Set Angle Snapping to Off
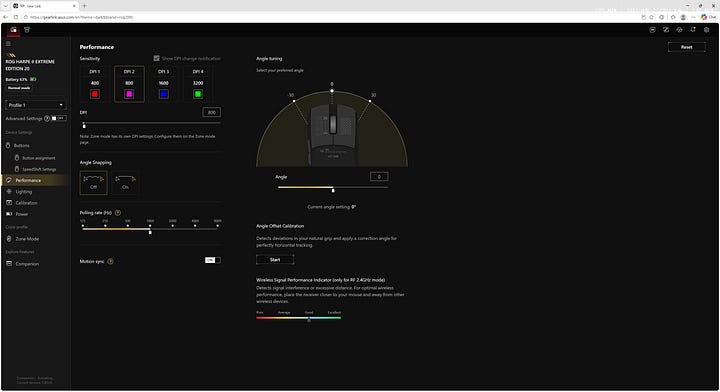The height and width of the screenshot is (392, 720). pyautogui.click(x=93, y=183)
